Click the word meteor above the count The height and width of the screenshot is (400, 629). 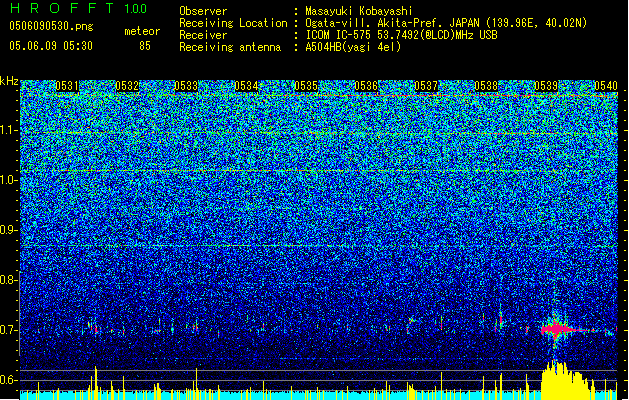tap(142, 31)
